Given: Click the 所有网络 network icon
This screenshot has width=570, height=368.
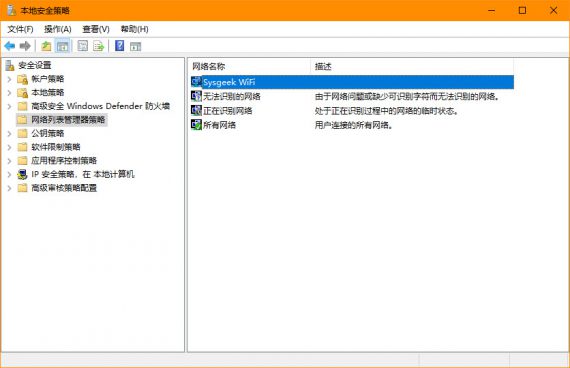Looking at the screenshot, I should (196, 125).
